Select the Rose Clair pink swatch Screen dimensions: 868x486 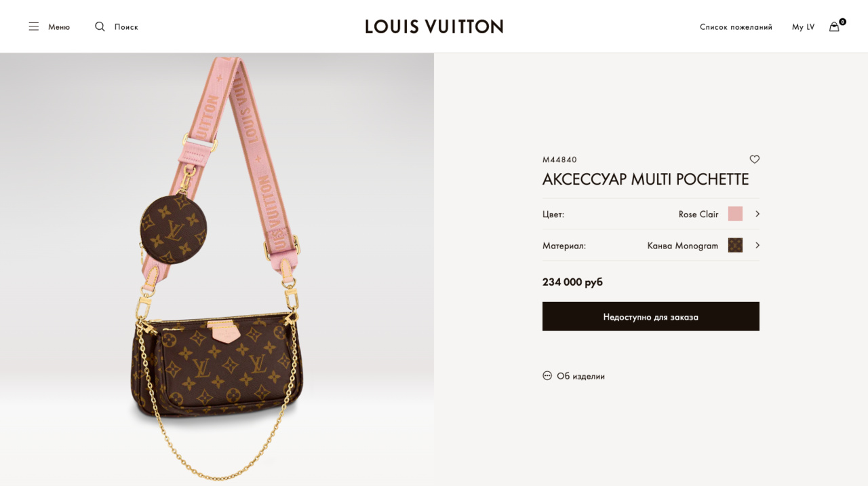click(x=735, y=214)
